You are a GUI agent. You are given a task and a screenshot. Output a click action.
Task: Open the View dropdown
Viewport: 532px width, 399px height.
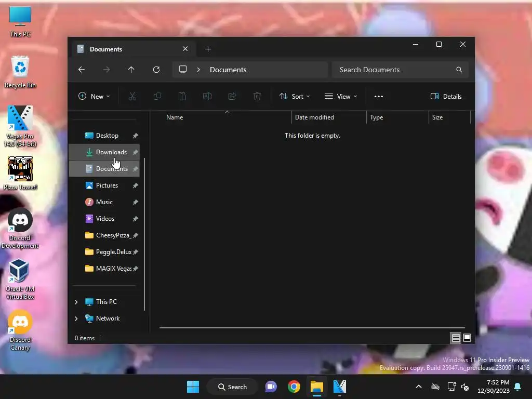pos(341,96)
